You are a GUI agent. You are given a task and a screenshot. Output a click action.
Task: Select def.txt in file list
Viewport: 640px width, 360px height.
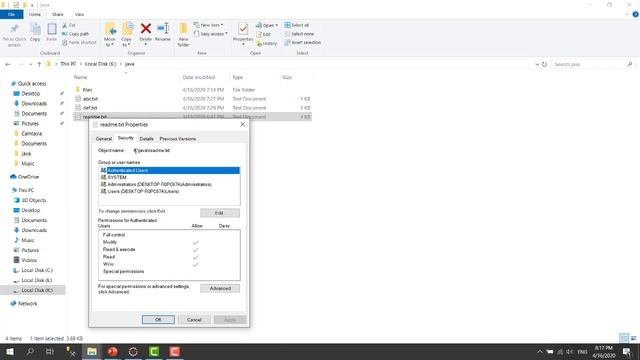(193, 108)
